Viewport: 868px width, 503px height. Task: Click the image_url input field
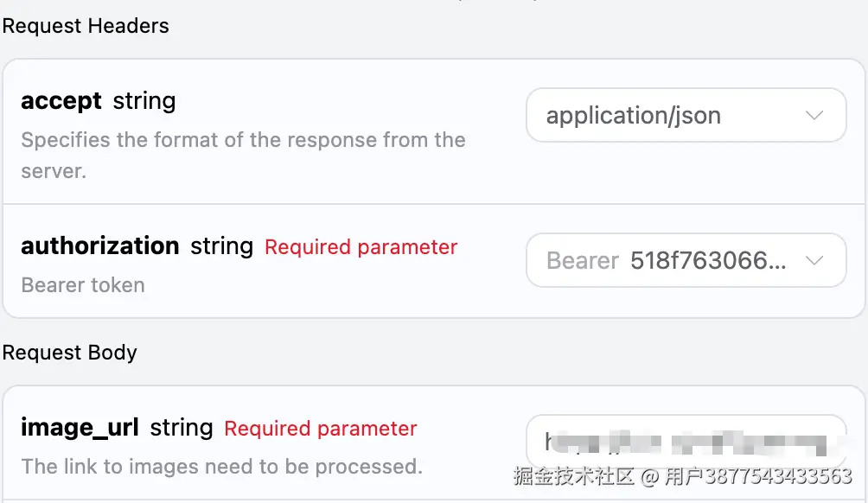point(686,443)
